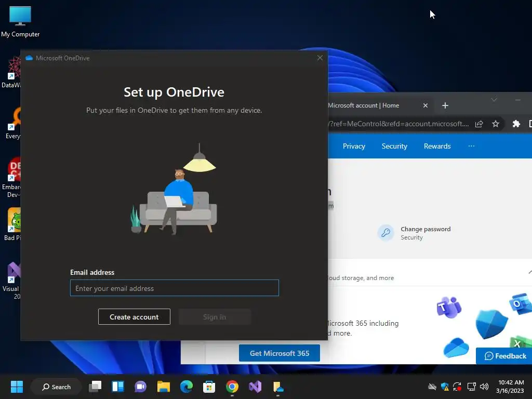532x399 pixels.
Task: Open the My Computer desktop icon
Action: [x=20, y=21]
